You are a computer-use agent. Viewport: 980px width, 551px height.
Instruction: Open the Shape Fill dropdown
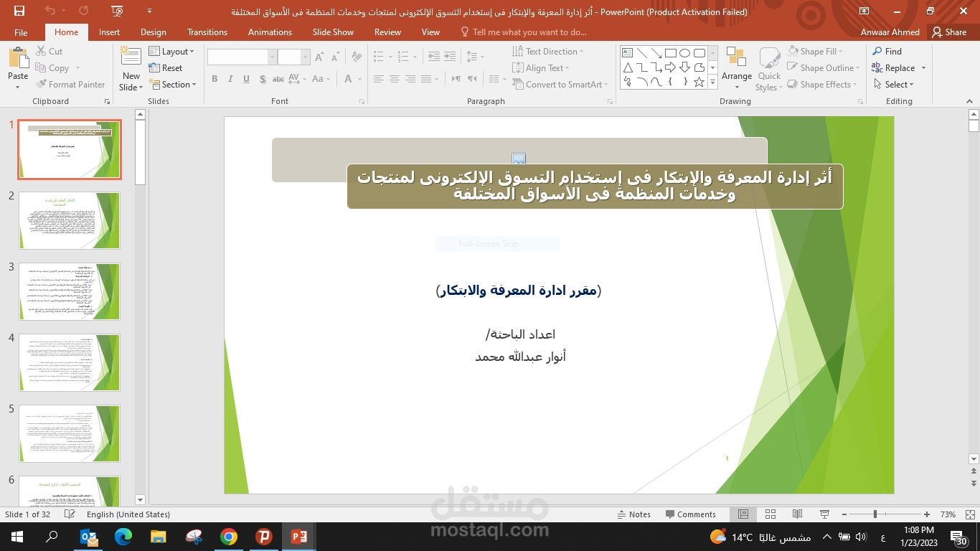(x=815, y=52)
